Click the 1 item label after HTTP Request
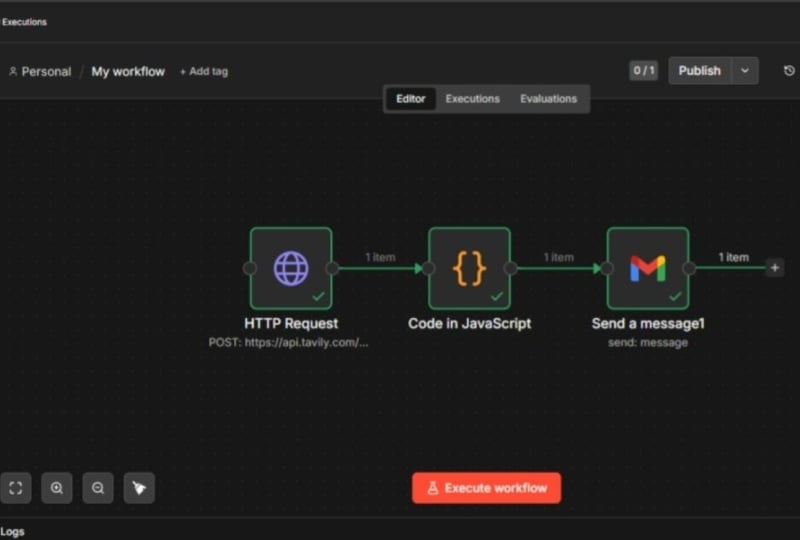The height and width of the screenshot is (540, 800). click(x=380, y=257)
